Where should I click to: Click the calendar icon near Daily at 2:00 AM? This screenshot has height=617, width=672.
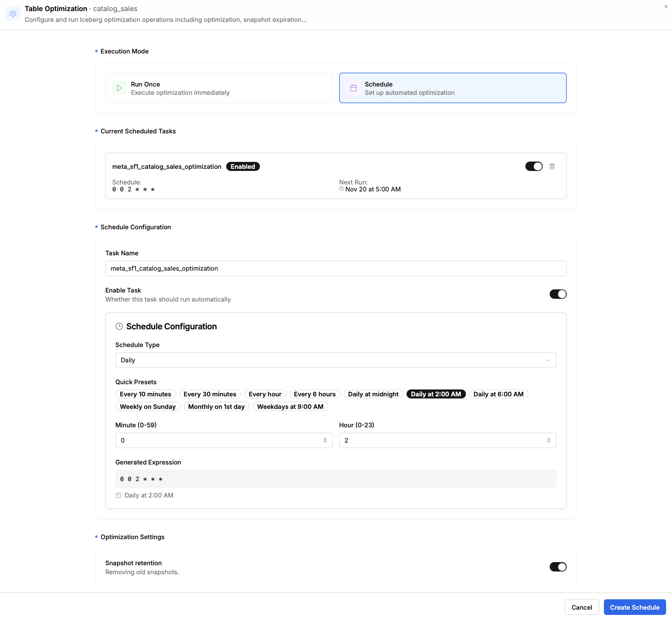coord(118,495)
